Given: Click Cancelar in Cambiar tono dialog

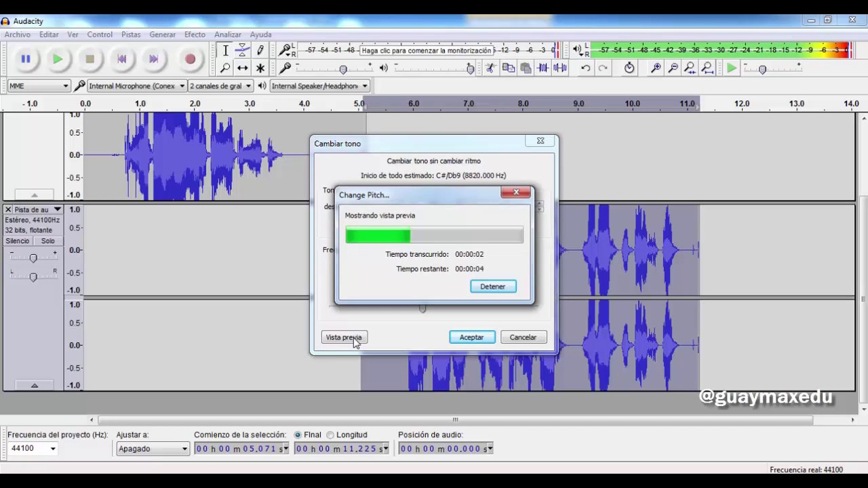Looking at the screenshot, I should click(524, 338).
